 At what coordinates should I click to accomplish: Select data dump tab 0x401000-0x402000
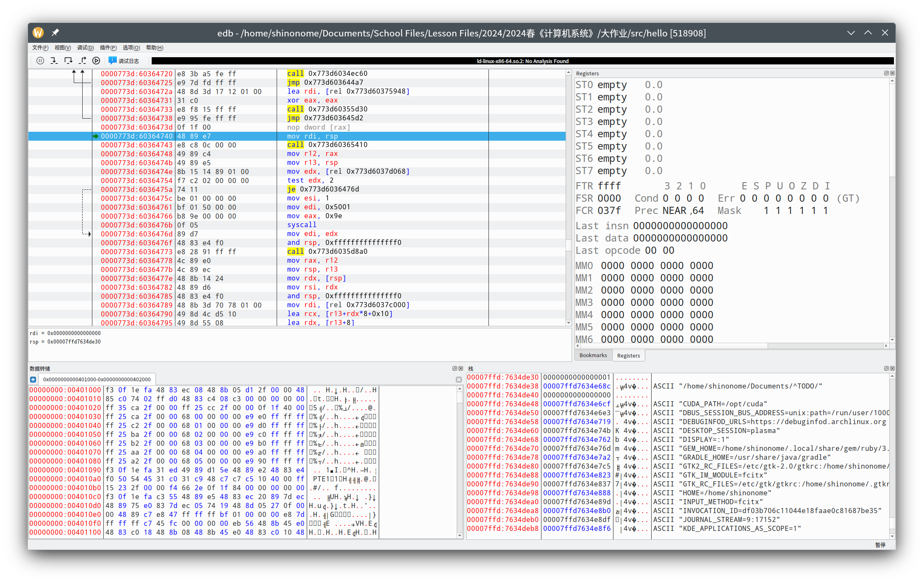pyautogui.click(x=97, y=380)
